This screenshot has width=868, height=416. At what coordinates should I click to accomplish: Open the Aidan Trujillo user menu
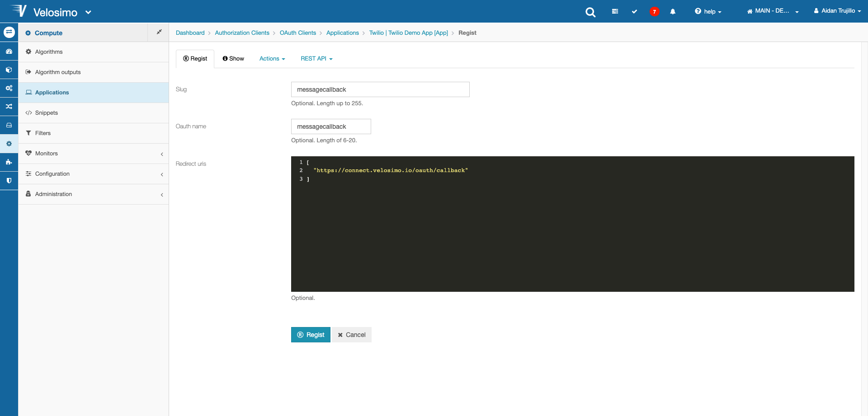tap(837, 11)
